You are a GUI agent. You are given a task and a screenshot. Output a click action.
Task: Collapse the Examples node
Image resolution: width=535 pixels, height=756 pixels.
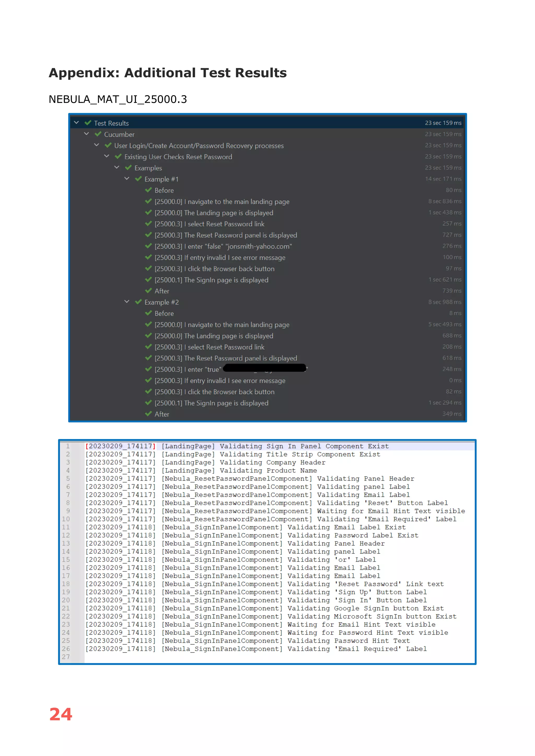[117, 168]
